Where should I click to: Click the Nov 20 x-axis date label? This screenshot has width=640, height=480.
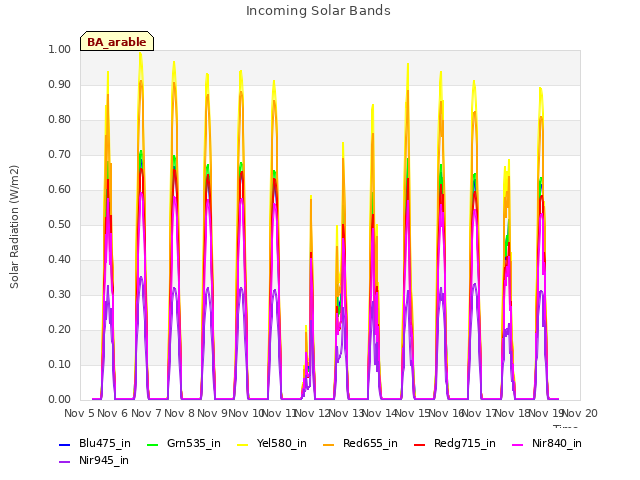coord(580,413)
